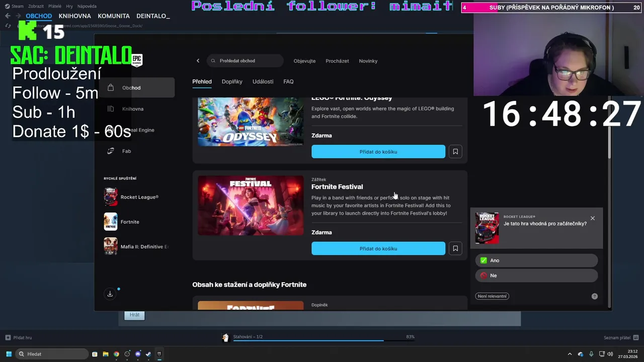644x362 pixels.
Task: Wishlist Fortnite Festival bookmark icon
Action: tap(455, 248)
